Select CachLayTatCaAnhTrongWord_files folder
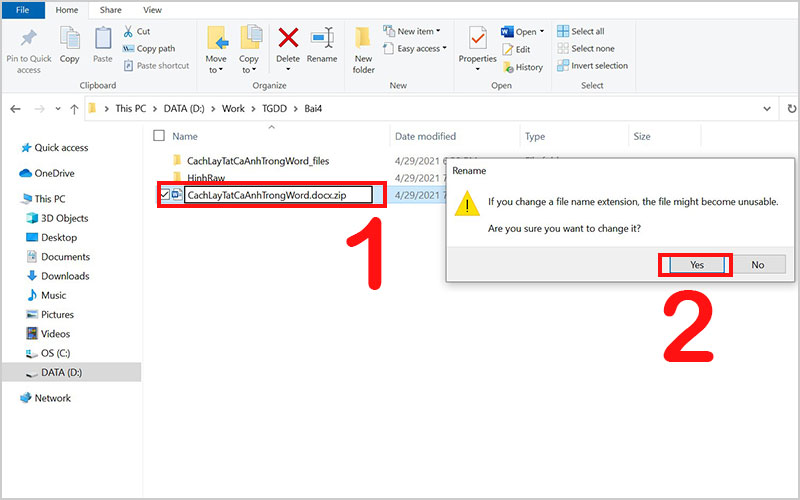This screenshot has height=500, width=800. click(258, 161)
